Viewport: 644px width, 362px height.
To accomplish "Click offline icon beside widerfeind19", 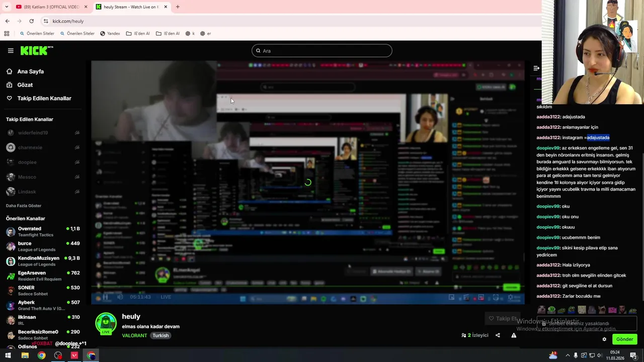I will (x=77, y=133).
